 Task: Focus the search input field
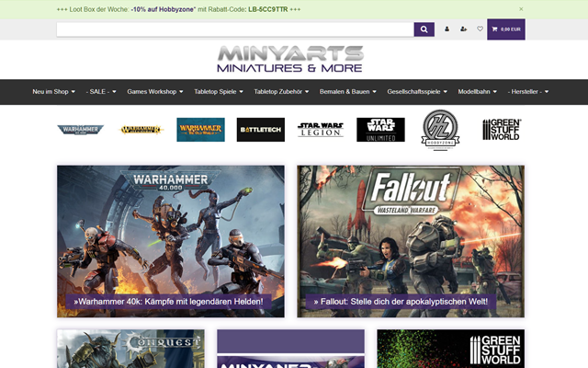coord(235,29)
